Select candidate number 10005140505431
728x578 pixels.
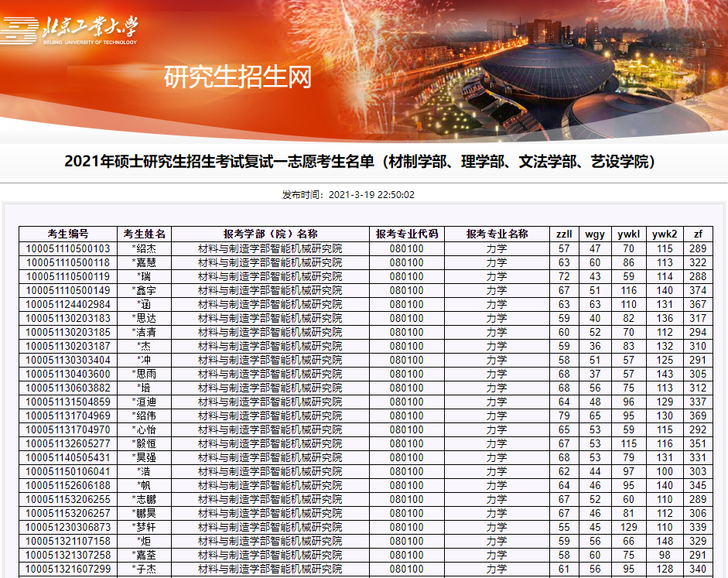coord(68,458)
